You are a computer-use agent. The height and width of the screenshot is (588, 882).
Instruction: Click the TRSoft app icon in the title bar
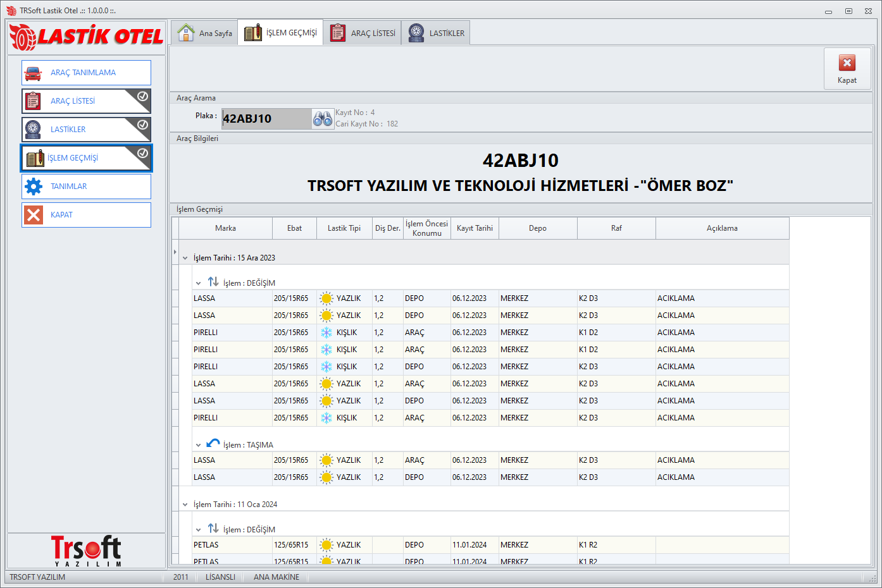pyautogui.click(x=11, y=11)
